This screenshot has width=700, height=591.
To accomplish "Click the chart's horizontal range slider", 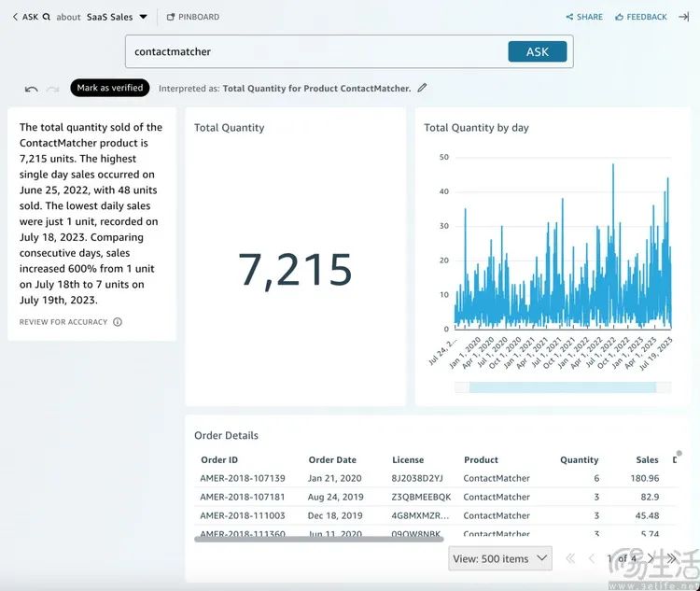I will pos(563,387).
